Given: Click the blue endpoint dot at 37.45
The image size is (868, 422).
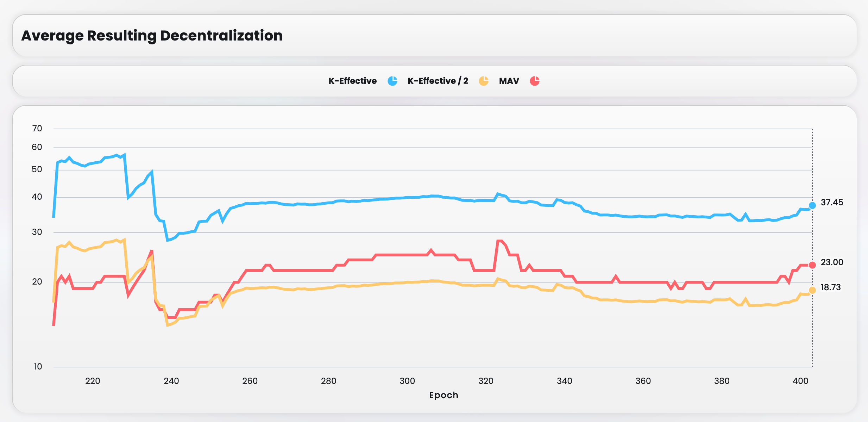Looking at the screenshot, I should click(812, 205).
